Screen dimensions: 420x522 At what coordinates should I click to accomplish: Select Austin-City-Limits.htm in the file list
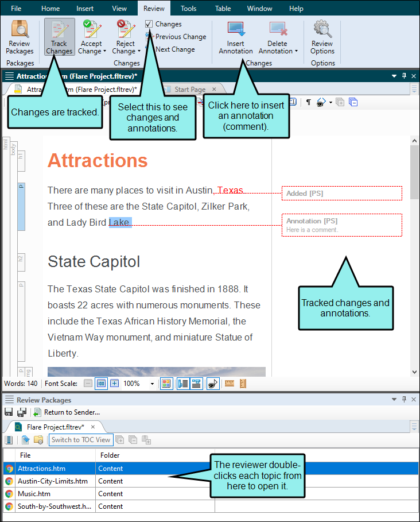[211, 481]
